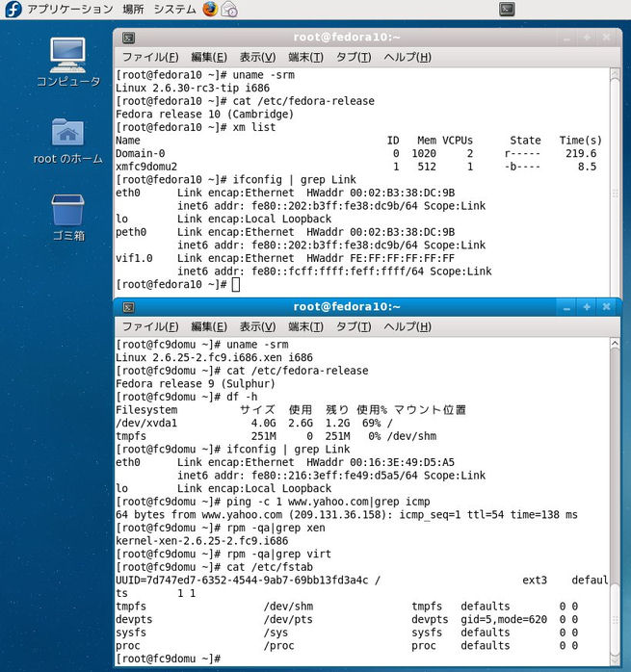Open タブ(T) menu in the upper terminal

click(x=354, y=57)
